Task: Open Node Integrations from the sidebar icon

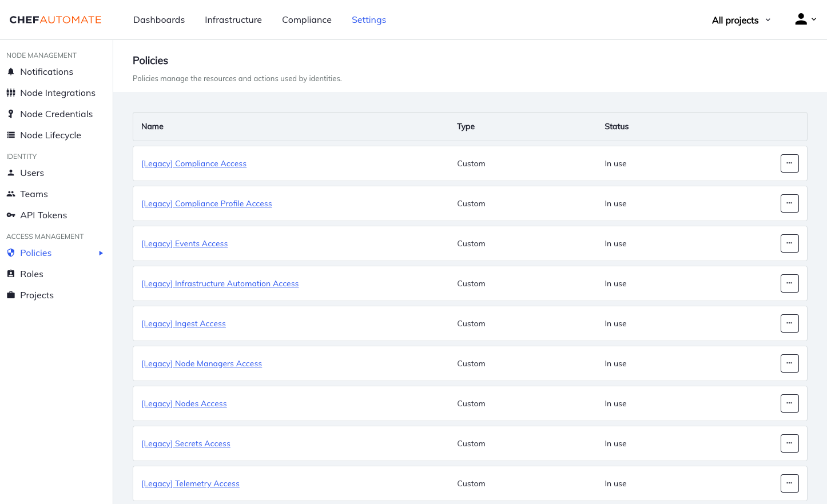Action: click(11, 93)
